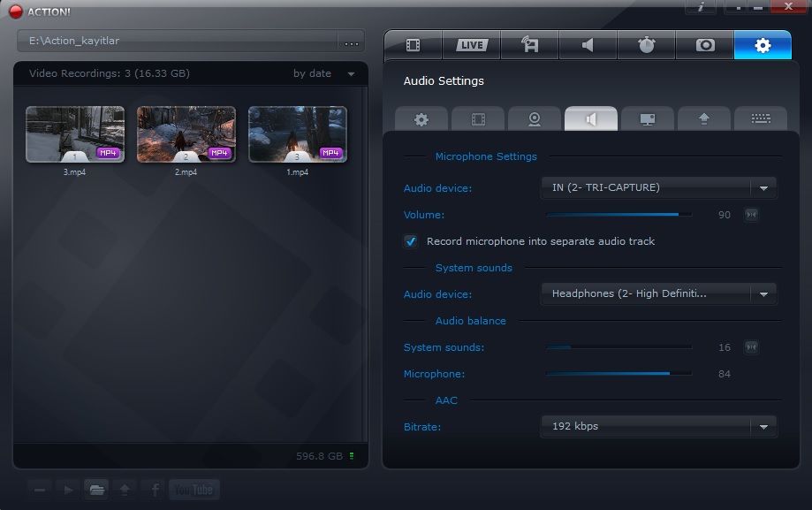This screenshot has height=510, width=812.
Task: Adjust the microphone Volume slider
Action: 618,215
